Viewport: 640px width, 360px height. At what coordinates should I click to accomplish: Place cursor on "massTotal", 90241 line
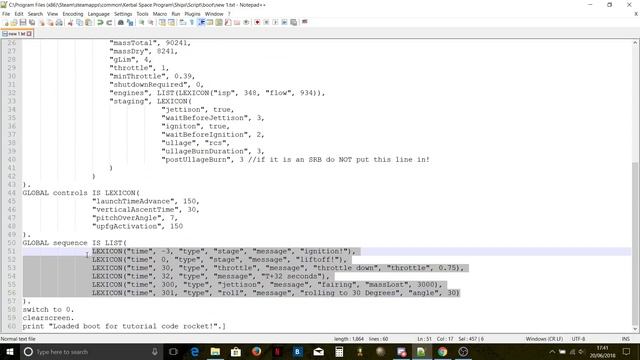point(150,43)
